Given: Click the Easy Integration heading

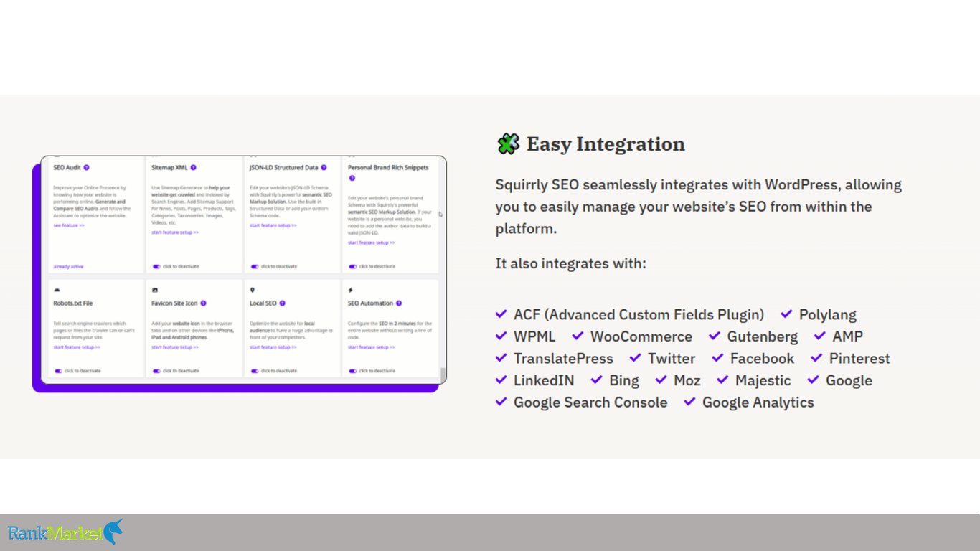Looking at the screenshot, I should tap(606, 144).
